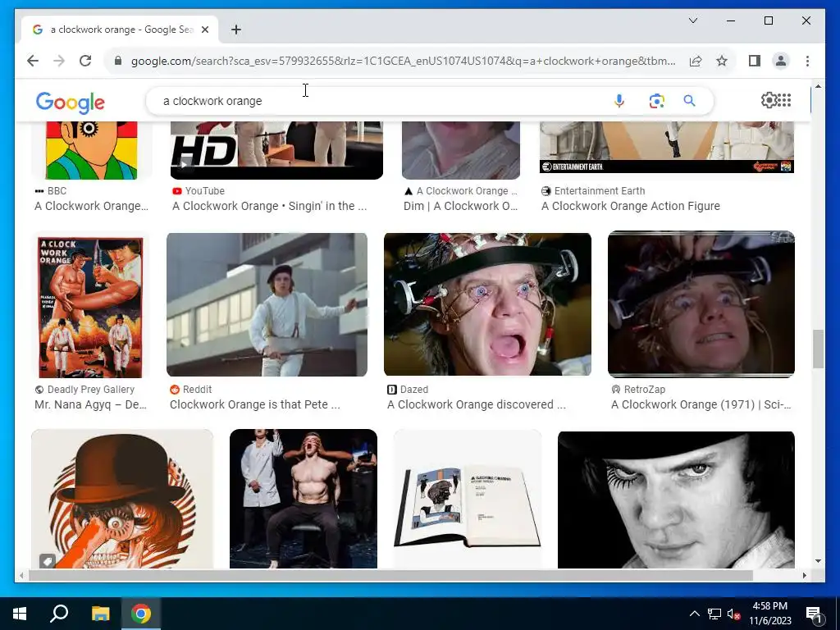Open the Dazed screaming face thumbnail
Screen dimensions: 840x630
click(487, 304)
